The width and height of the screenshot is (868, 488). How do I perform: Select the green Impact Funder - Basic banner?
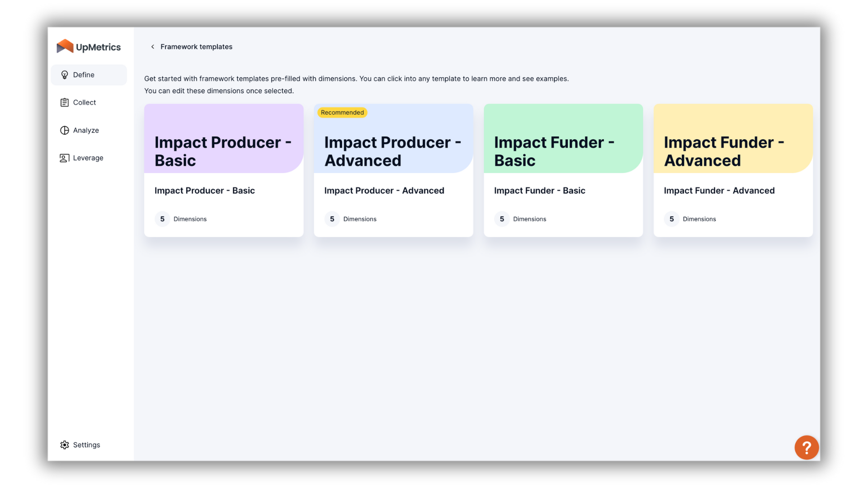click(563, 138)
